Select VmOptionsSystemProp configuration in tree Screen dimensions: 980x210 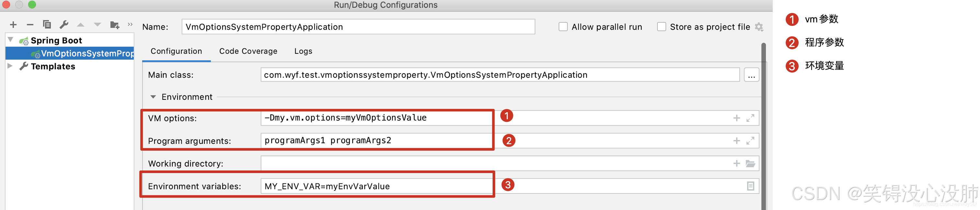tap(70, 53)
